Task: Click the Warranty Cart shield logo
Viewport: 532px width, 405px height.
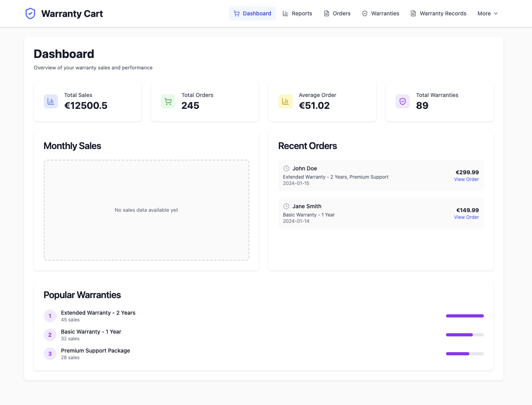Action: pos(30,14)
